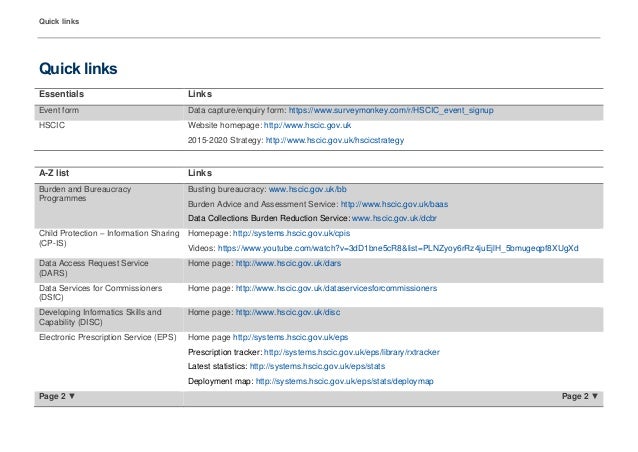
Task: Click the '2015-2020 Strategy:' label text
Action: (226, 140)
